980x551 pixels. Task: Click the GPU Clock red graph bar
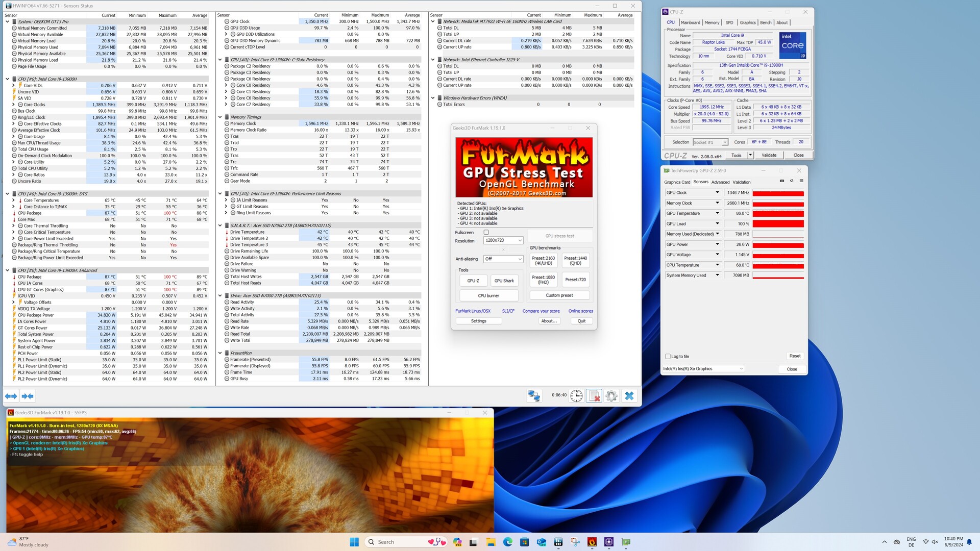[778, 193]
